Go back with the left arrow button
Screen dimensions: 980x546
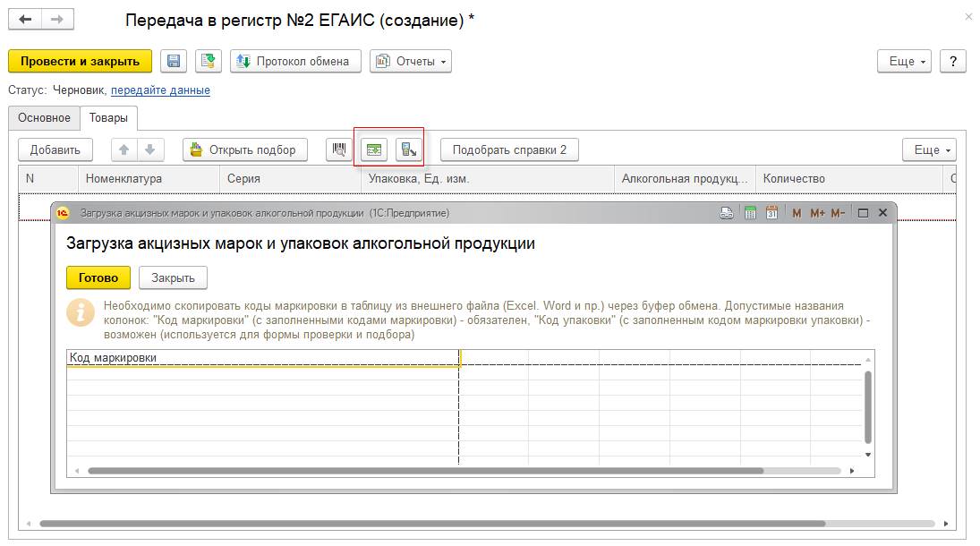26,20
